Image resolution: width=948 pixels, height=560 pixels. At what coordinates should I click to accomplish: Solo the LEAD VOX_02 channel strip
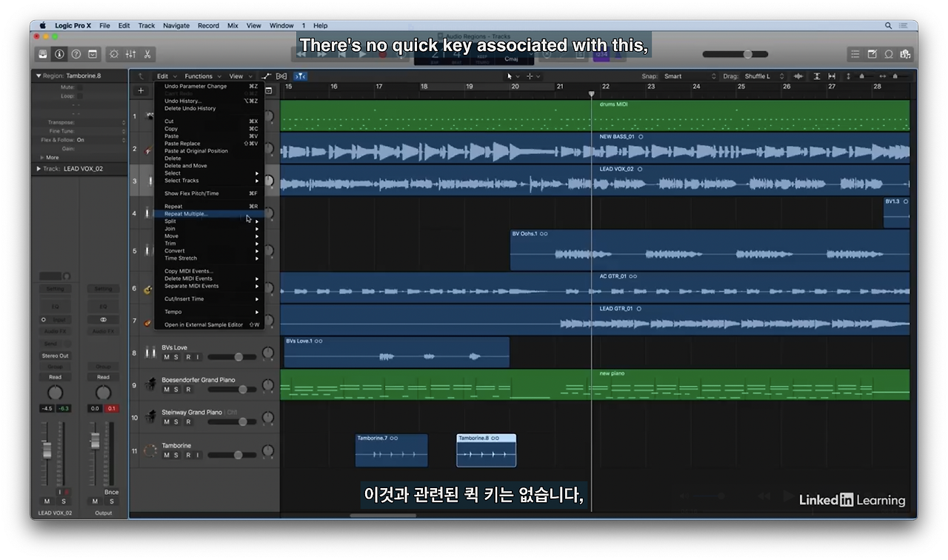(63, 501)
